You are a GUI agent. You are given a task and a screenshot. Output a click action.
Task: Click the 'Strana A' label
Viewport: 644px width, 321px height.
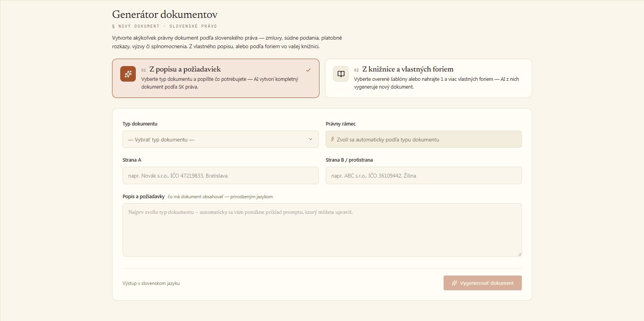[x=132, y=160]
